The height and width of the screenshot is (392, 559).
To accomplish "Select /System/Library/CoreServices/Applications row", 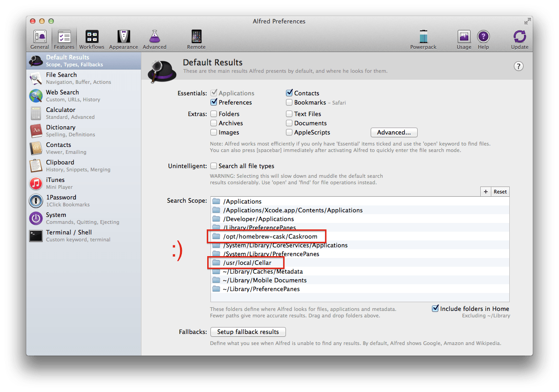I will coord(360,245).
